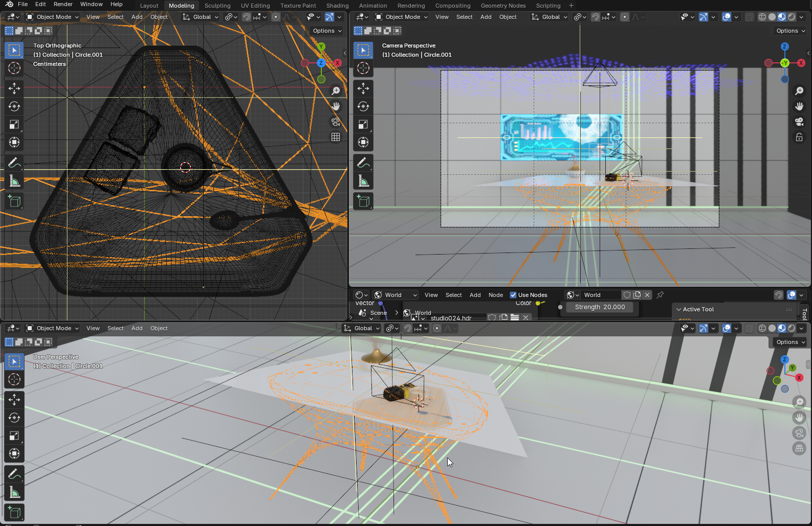
Task: Open the Render menu
Action: [63, 4]
